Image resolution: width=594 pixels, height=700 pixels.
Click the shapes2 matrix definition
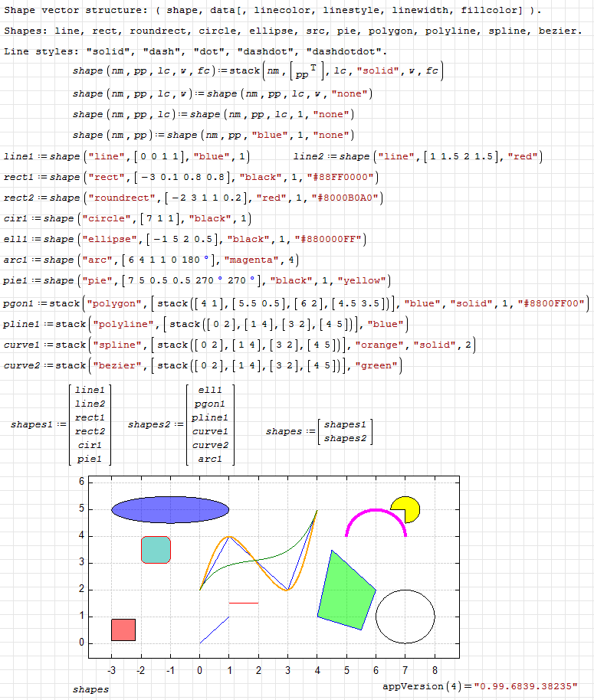[x=181, y=424]
